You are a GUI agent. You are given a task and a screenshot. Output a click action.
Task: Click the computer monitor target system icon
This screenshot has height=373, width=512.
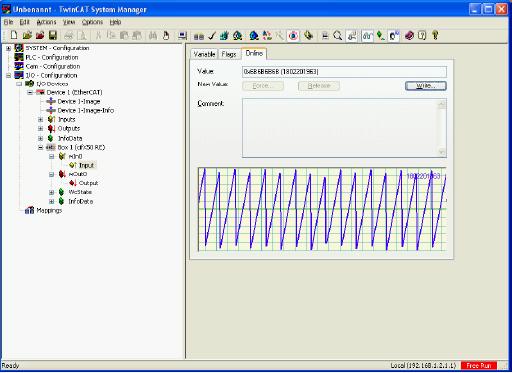coord(182,35)
